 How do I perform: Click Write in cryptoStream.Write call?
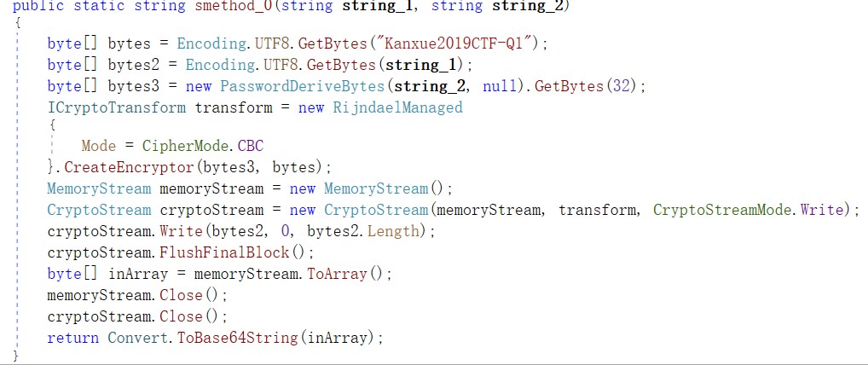click(181, 231)
